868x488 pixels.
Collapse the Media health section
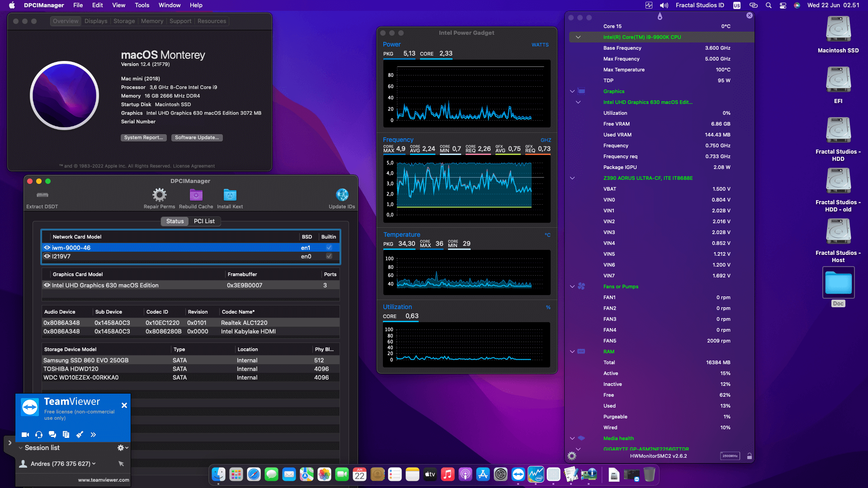572,438
